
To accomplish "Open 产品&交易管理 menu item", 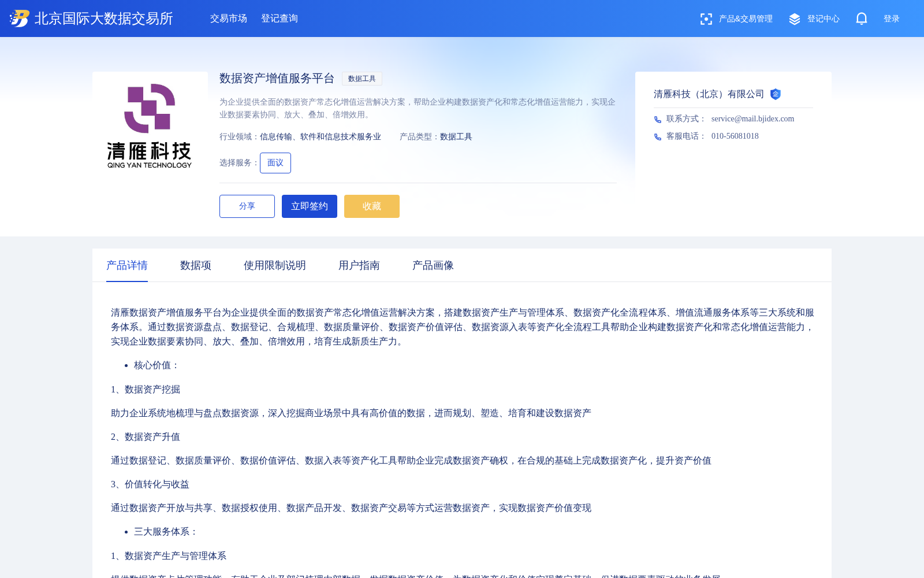I will [x=746, y=19].
